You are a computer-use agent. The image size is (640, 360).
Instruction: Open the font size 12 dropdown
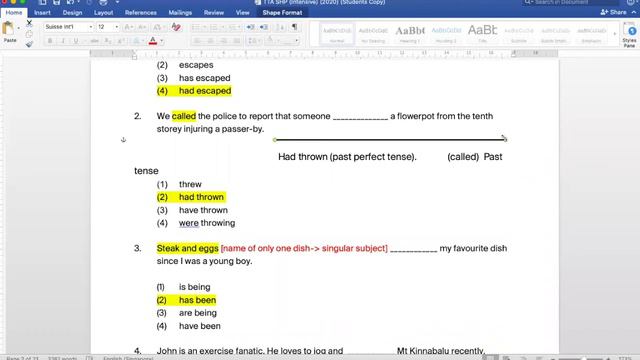click(x=116, y=27)
